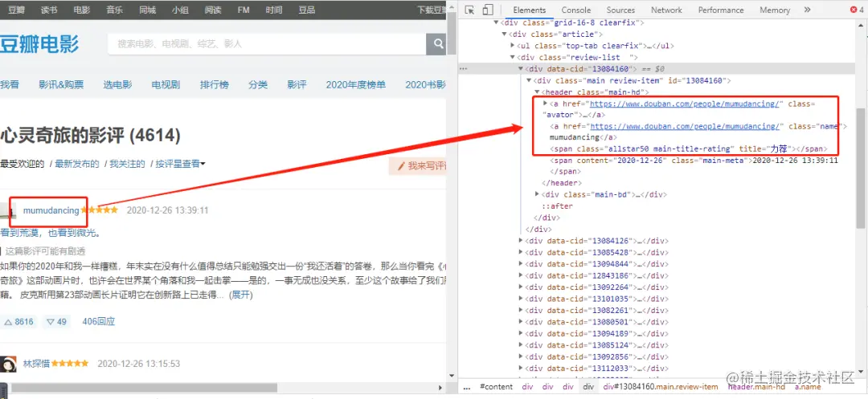This screenshot has height=399, width=868.
Task: Go to 分类 page
Action: coord(258,84)
